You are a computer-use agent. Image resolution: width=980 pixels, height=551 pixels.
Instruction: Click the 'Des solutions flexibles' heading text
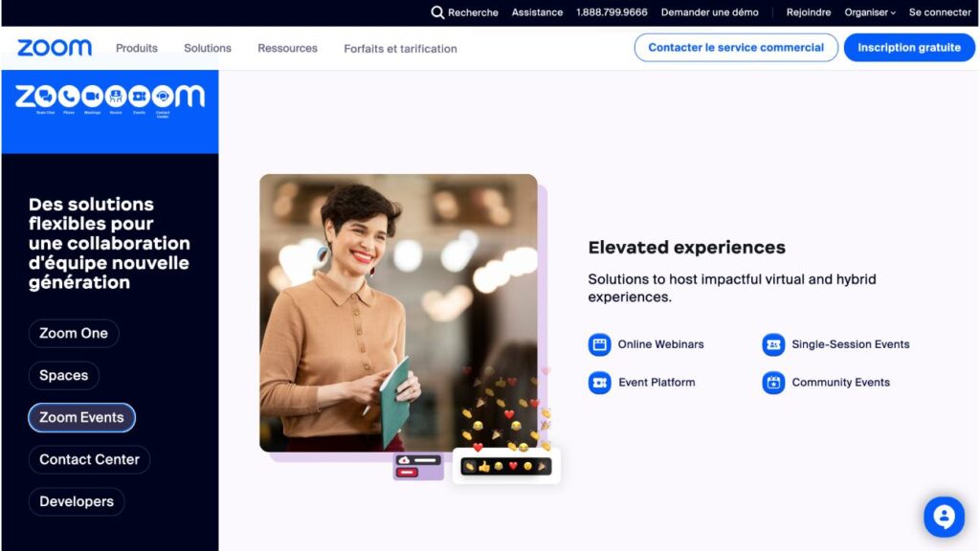[109, 243]
